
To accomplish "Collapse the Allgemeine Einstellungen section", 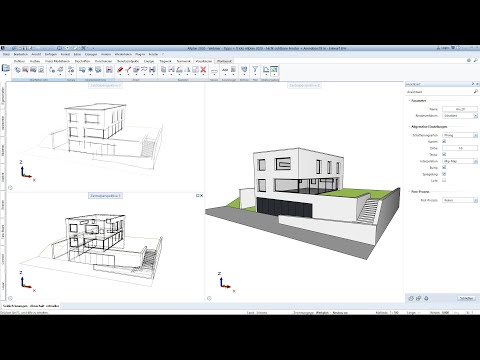I will tap(409, 127).
